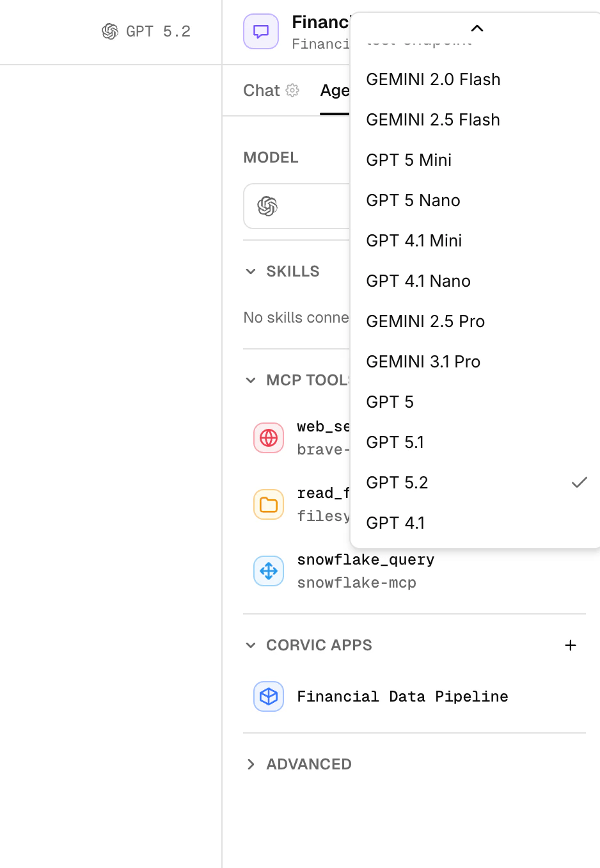Viewport: 600px width, 868px height.
Task: Collapse the MCP TOOLS section
Action: (250, 380)
